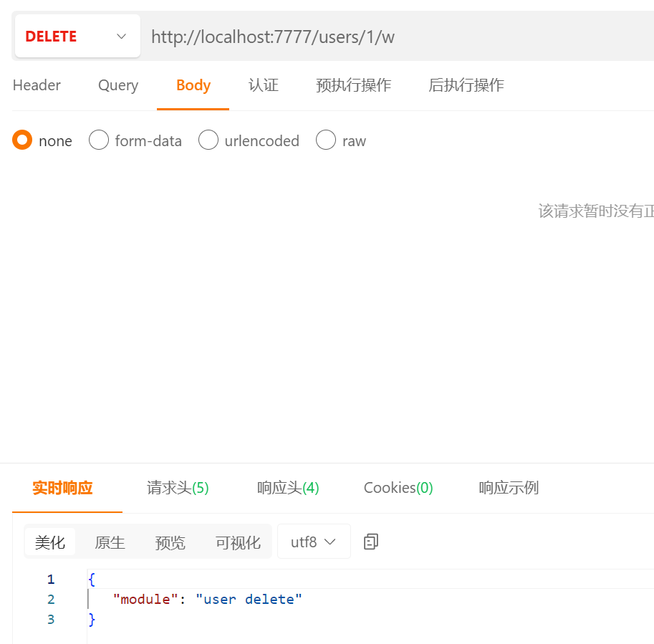Open the 预执行操作 tab
Image resolution: width=654 pixels, height=644 pixels.
pyautogui.click(x=353, y=85)
